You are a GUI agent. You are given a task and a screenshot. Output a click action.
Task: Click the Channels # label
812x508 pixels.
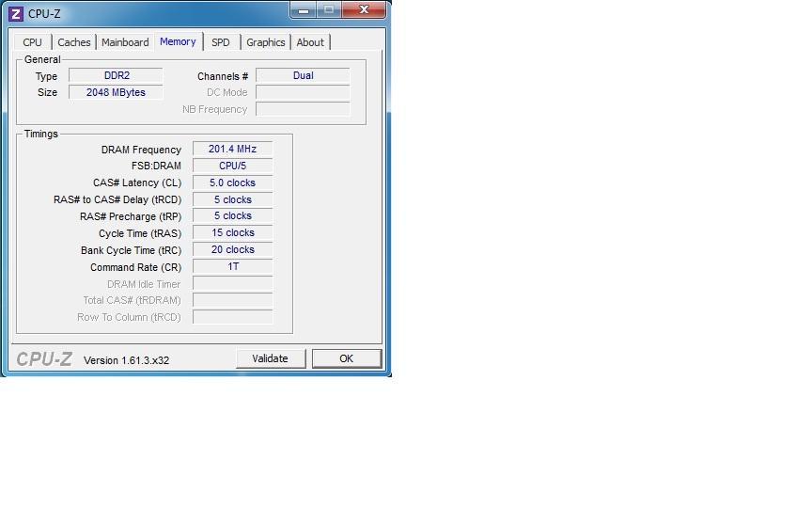(223, 77)
